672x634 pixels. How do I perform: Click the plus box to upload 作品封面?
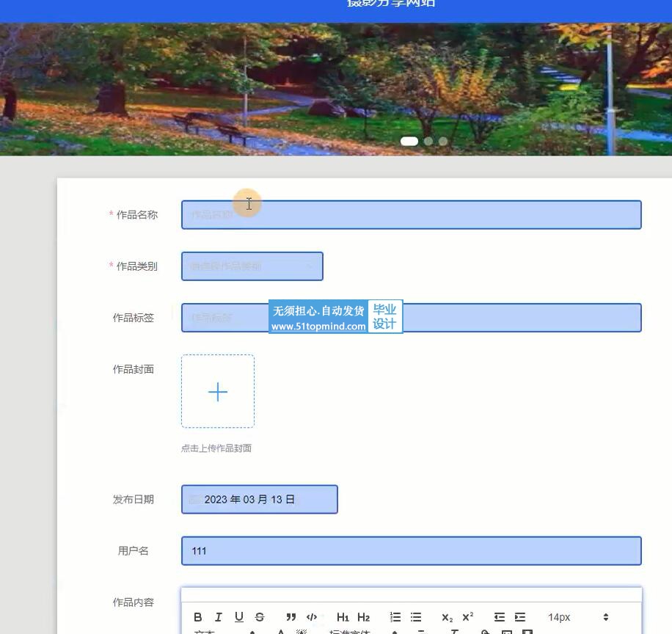(218, 391)
